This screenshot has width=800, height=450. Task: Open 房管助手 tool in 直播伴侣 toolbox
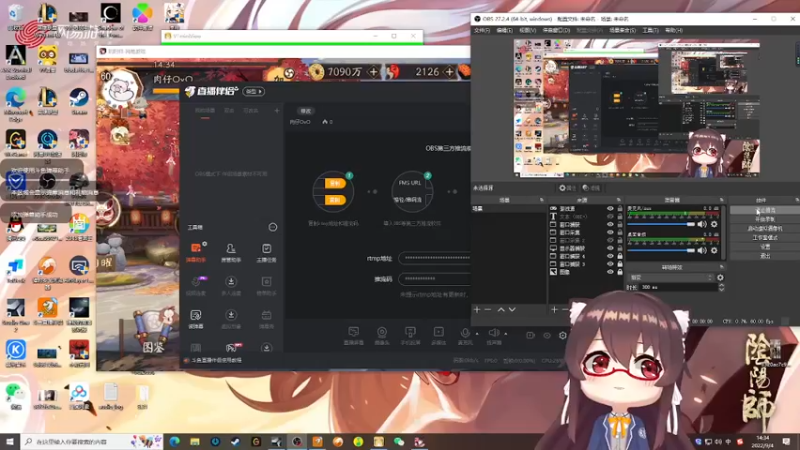(231, 253)
